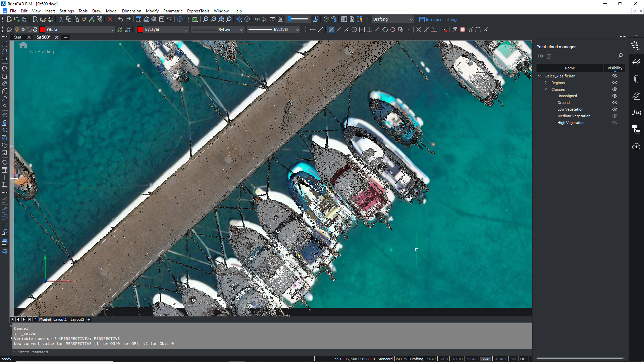Activate Perpendicular entity snap icon
Image resolution: width=644 pixels, height=362 pixels.
coord(370,29)
